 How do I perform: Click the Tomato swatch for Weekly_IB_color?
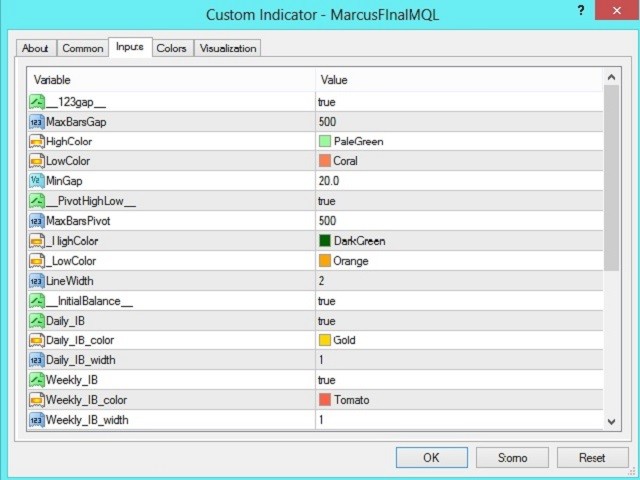[x=324, y=400]
